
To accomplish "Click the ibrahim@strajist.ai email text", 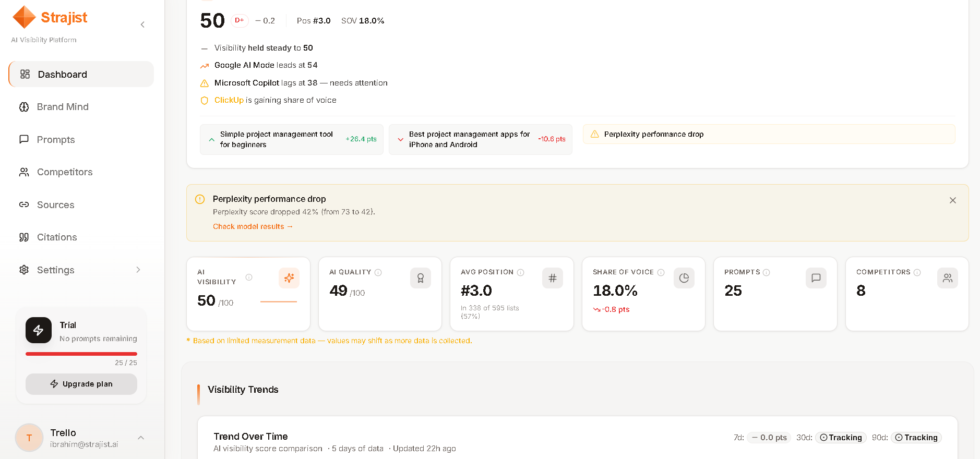I will [x=84, y=444].
